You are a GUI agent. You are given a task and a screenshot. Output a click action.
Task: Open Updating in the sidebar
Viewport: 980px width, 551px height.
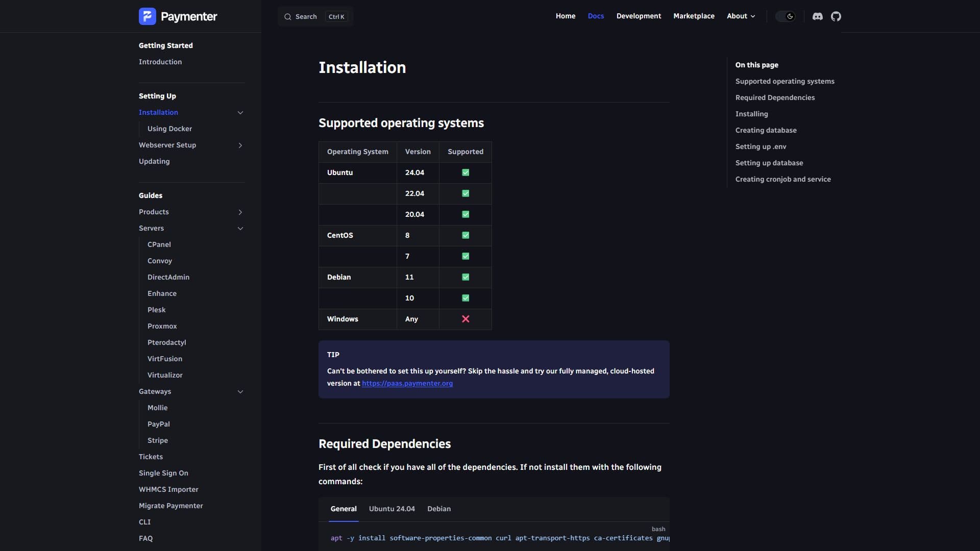154,162
